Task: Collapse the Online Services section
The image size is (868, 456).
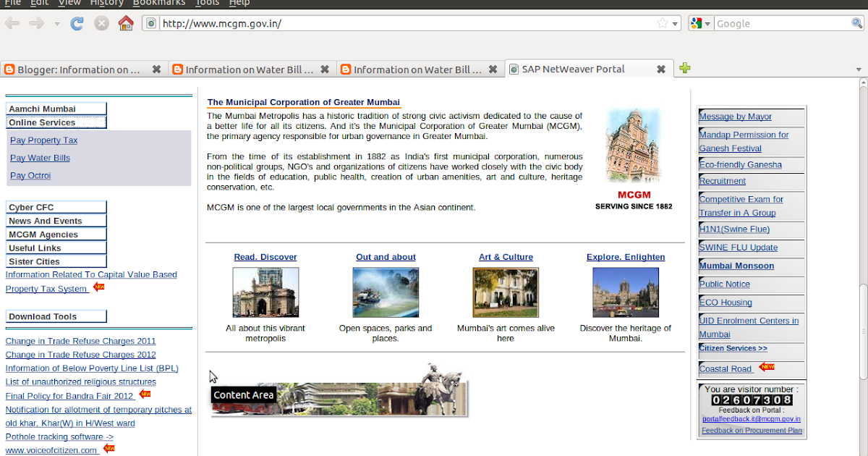Action: [56, 122]
